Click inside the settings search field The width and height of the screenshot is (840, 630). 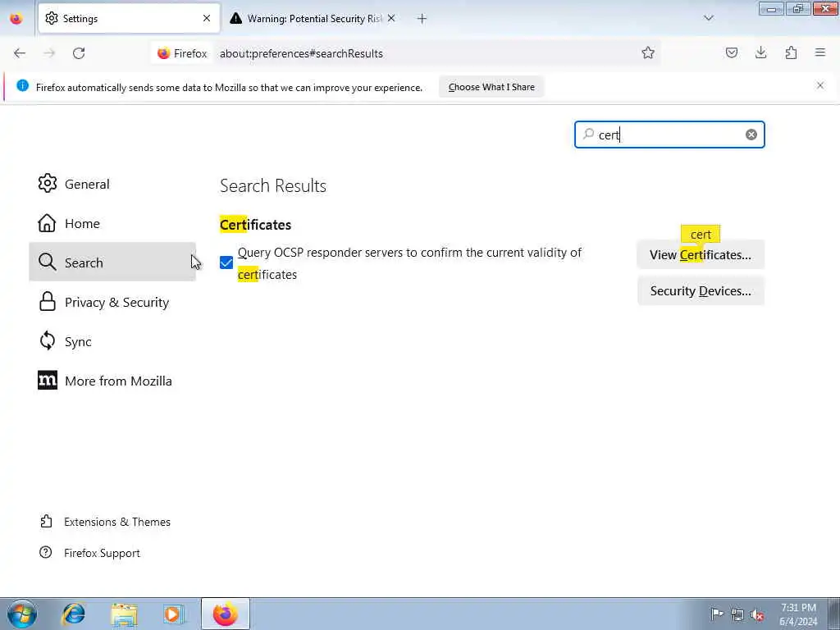click(x=669, y=135)
